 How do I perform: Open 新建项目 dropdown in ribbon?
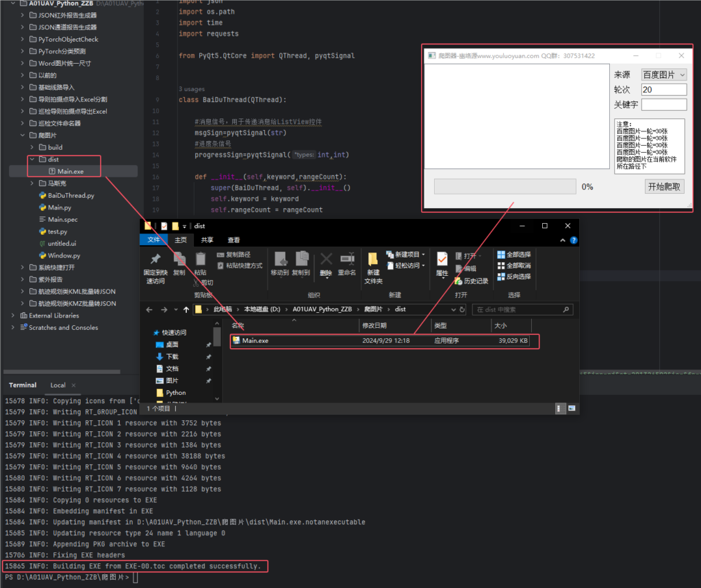tap(405, 255)
